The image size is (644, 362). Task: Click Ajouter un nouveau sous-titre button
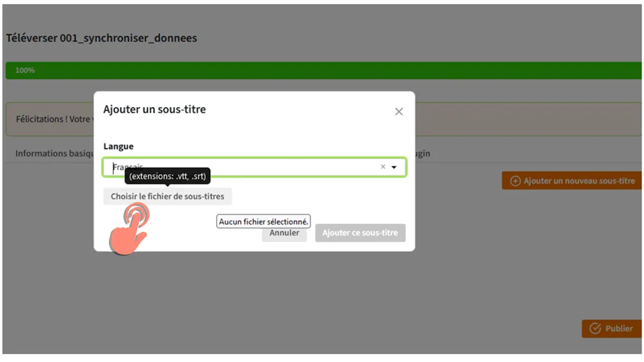coord(572,181)
